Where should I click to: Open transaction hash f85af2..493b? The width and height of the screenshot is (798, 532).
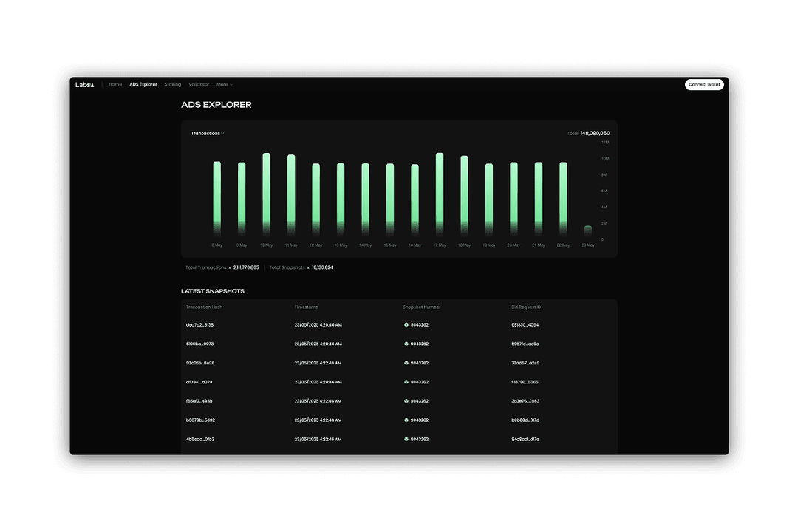click(x=199, y=401)
